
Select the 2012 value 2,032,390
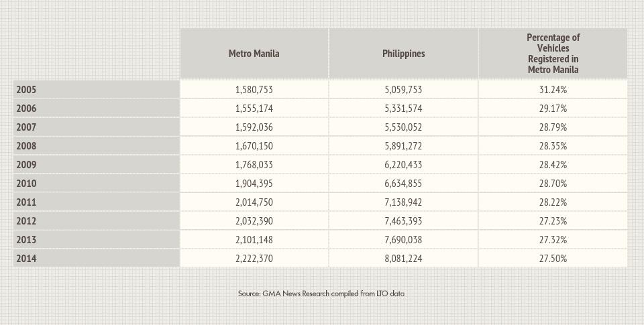pyautogui.click(x=254, y=221)
